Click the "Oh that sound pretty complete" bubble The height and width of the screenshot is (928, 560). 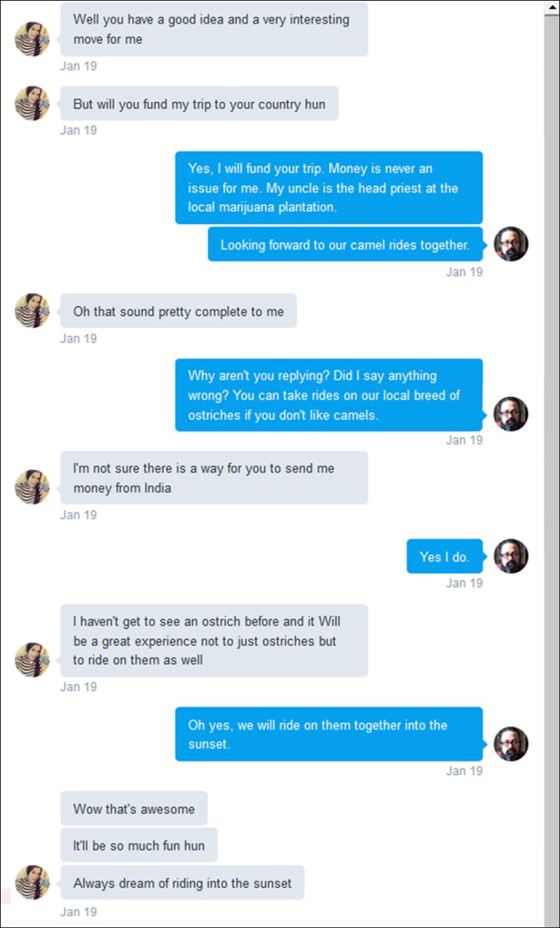click(178, 311)
